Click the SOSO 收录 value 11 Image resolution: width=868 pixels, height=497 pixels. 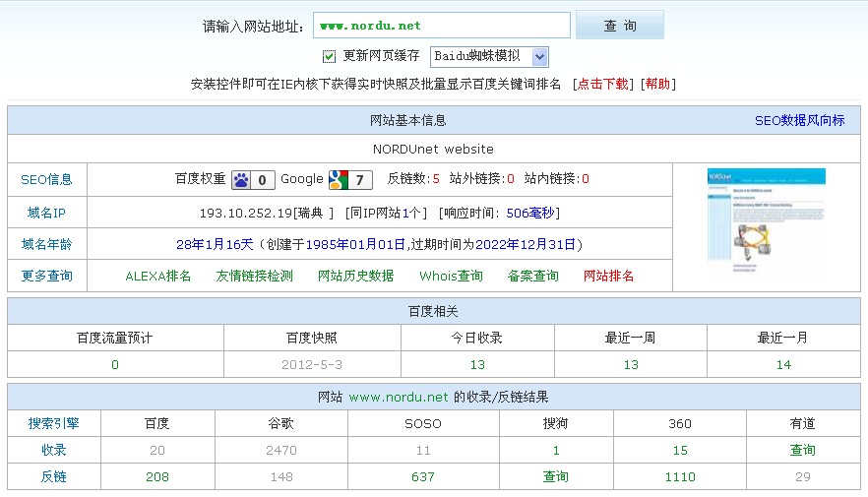[x=423, y=451]
